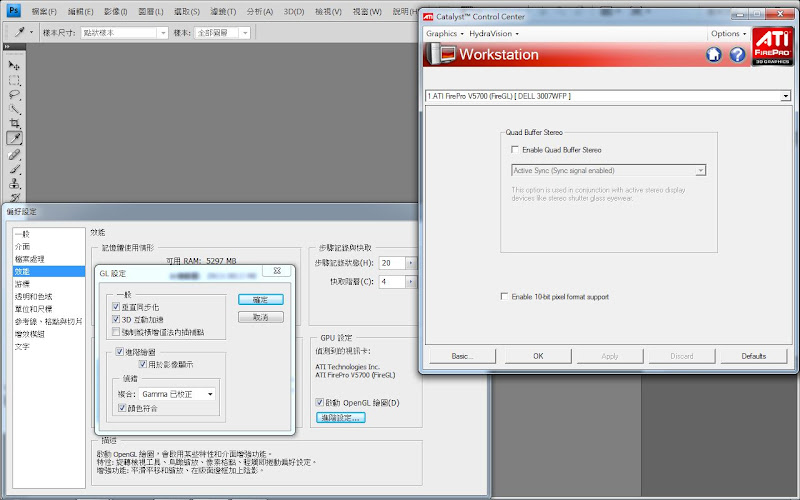Open Catalyst help question-mark icon
Image resolution: width=800 pixels, height=500 pixels.
737,54
